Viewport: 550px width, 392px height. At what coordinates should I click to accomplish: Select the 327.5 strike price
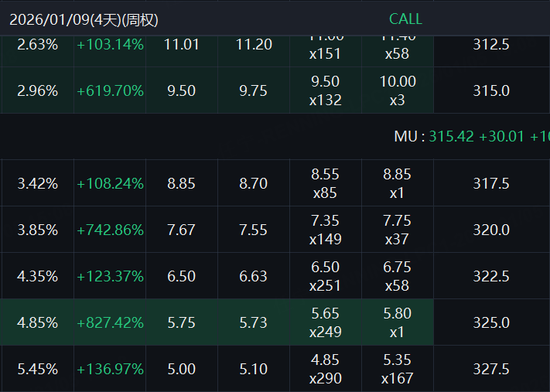[x=490, y=369]
